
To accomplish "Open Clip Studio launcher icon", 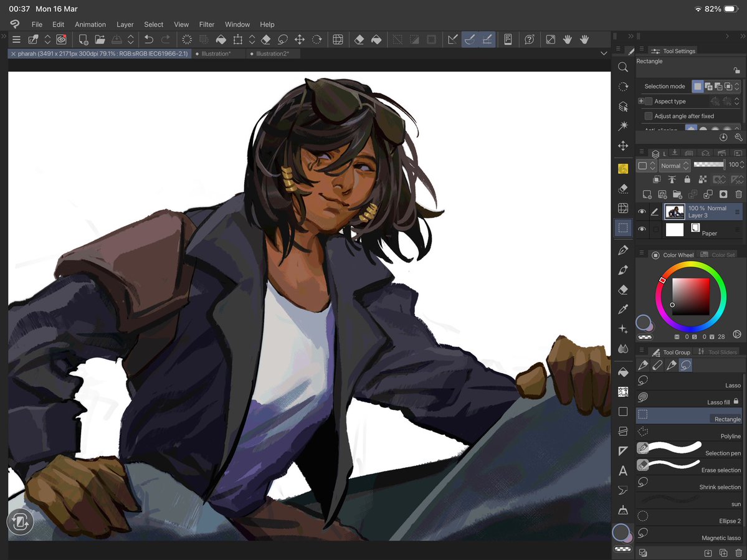I will click(x=62, y=39).
